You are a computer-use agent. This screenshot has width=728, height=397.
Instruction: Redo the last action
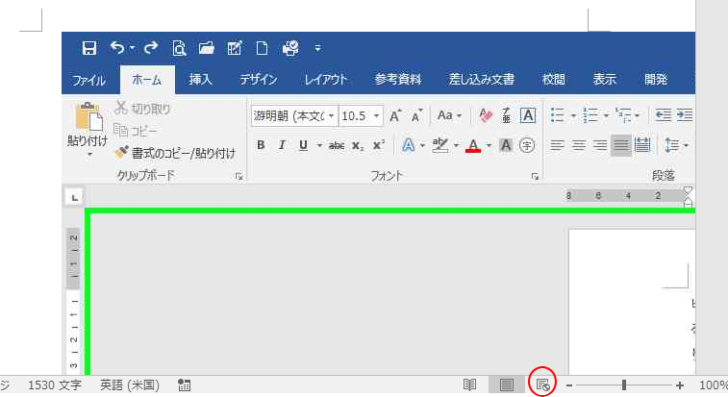tap(150, 47)
